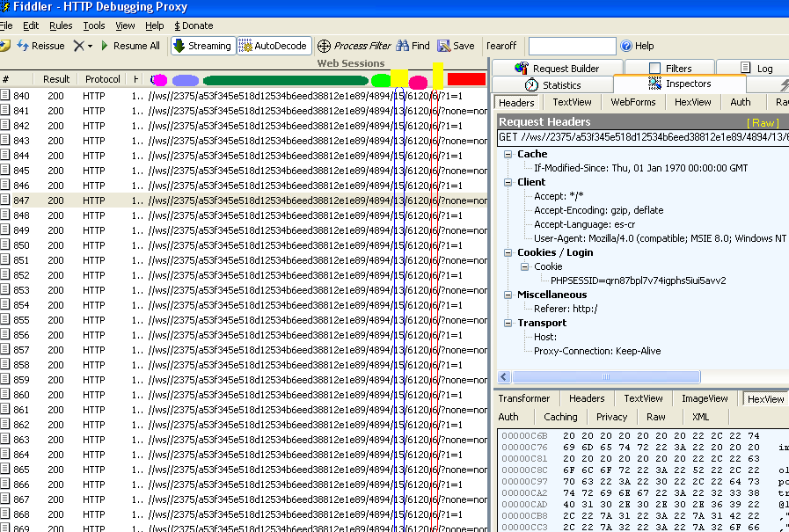Switch to response Privacy tab
Viewport: 789px width, 532px height.
[611, 417]
